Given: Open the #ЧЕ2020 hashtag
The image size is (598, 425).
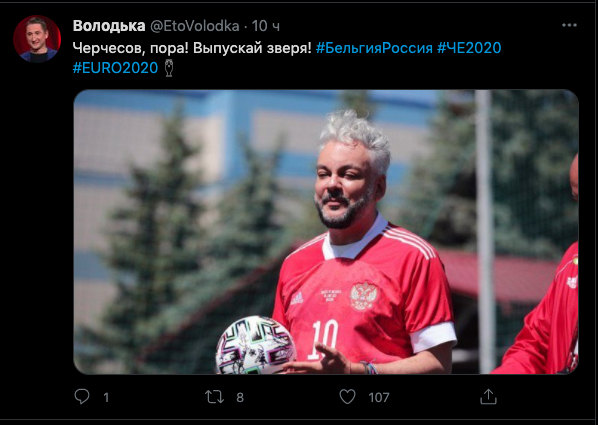Looking at the screenshot, I should tap(469, 48).
